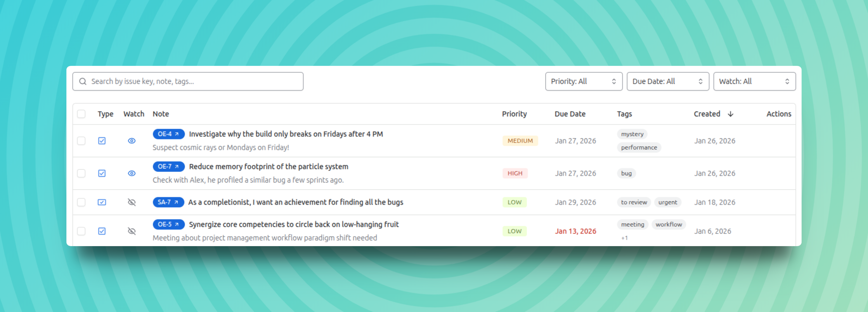Focus the issue search input field
The height and width of the screenshot is (312, 868).
[x=194, y=81]
